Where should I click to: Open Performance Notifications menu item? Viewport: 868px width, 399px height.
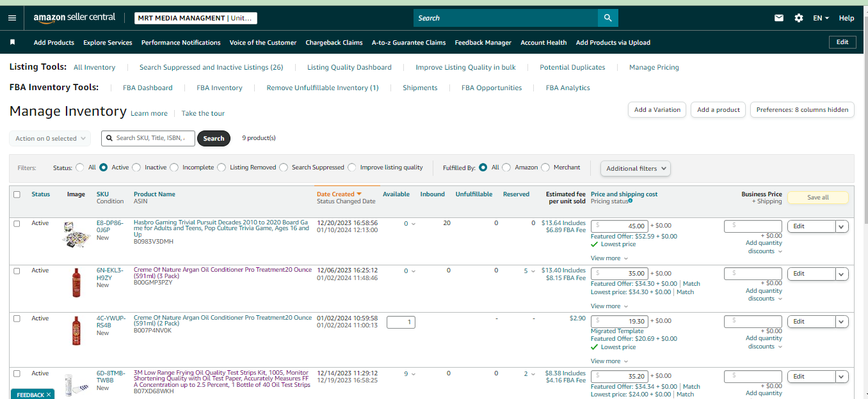[x=181, y=42]
